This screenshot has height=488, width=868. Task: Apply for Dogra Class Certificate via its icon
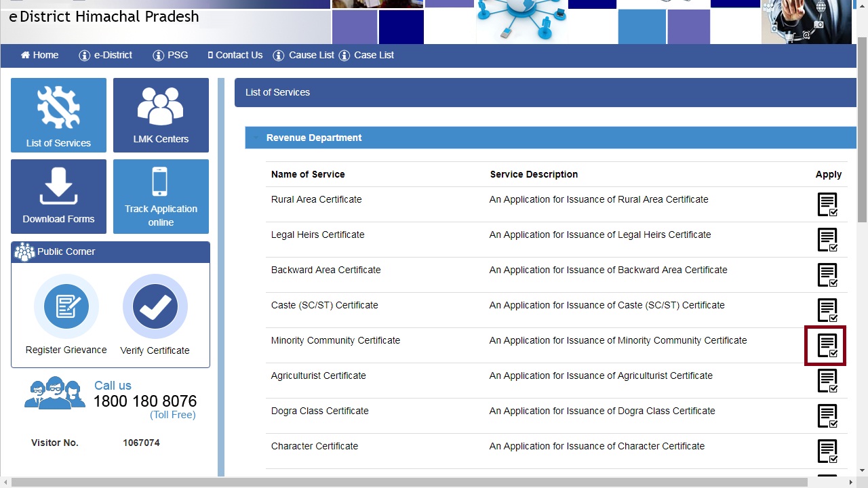point(827,415)
